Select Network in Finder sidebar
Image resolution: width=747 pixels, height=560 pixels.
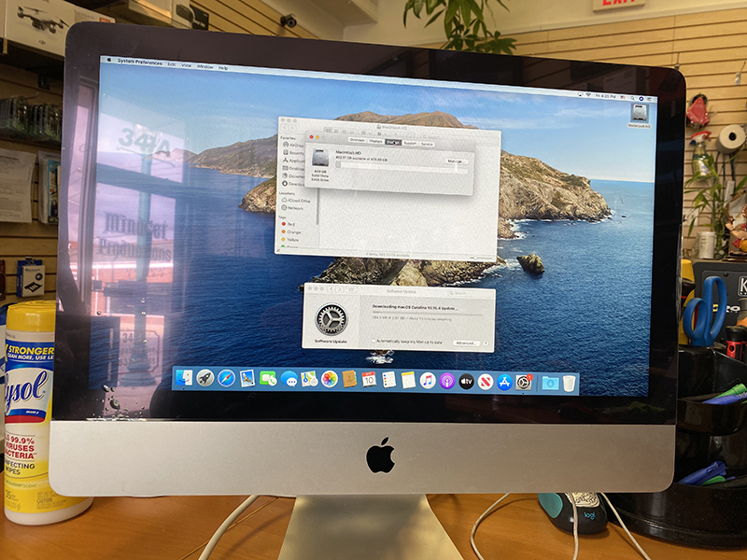coord(292,208)
